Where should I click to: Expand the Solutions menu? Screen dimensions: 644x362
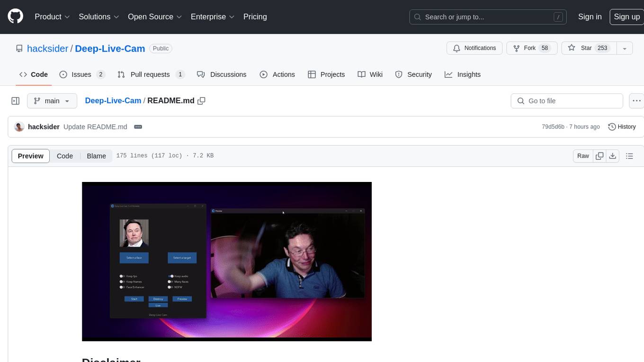point(98,17)
